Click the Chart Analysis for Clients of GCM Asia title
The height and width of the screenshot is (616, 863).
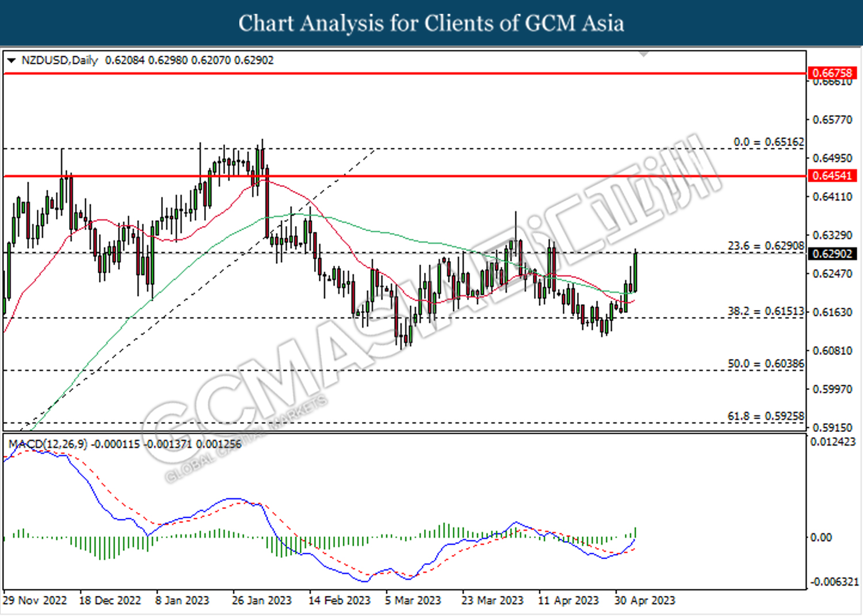click(431, 23)
